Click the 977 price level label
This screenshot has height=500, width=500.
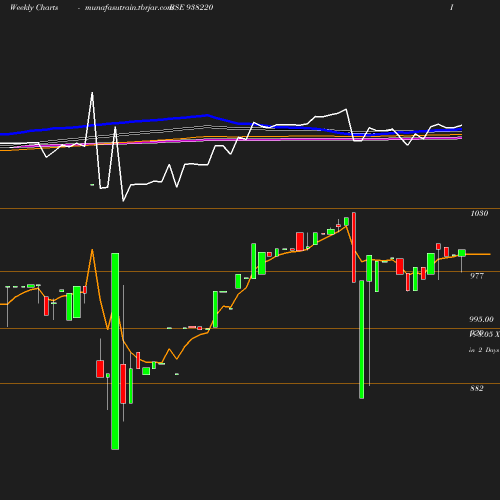pyautogui.click(x=477, y=276)
